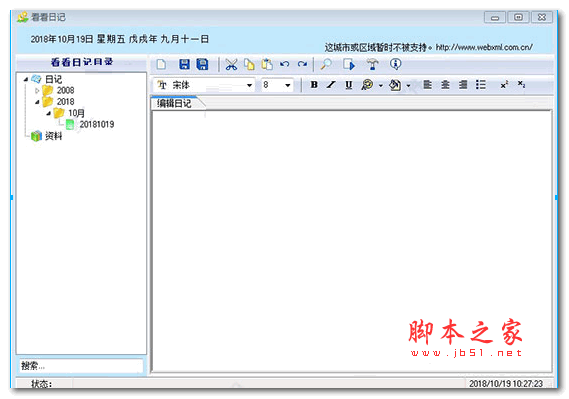
Task: Select the 2008 folder in tree
Action: 65,90
